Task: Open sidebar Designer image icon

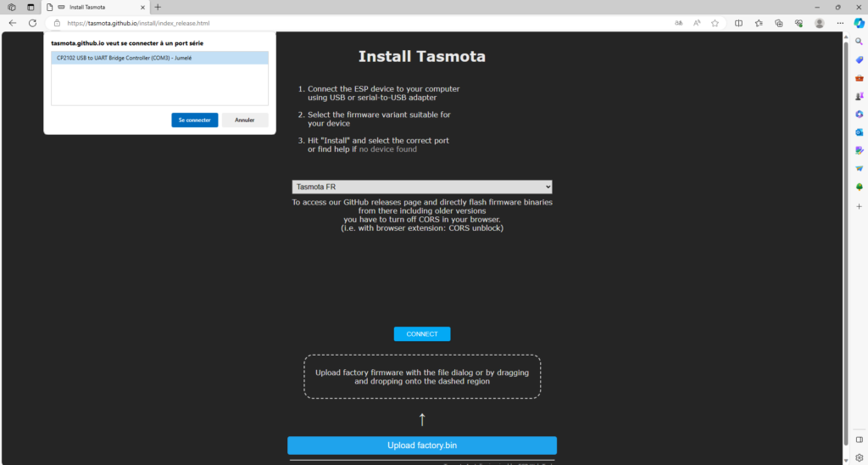Action: point(860,151)
